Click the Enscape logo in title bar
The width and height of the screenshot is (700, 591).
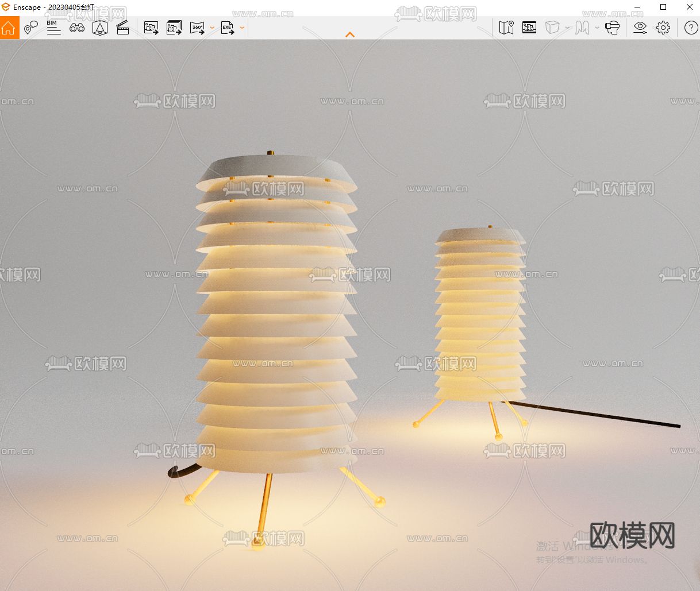[6, 7]
